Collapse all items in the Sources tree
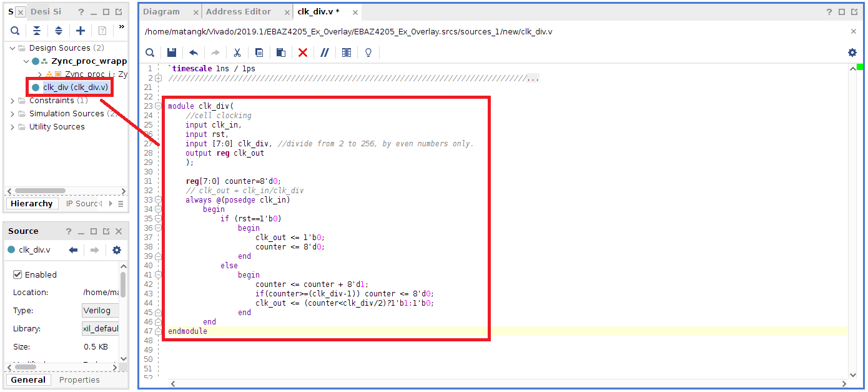Viewport: 868px width, 392px height. (x=36, y=29)
